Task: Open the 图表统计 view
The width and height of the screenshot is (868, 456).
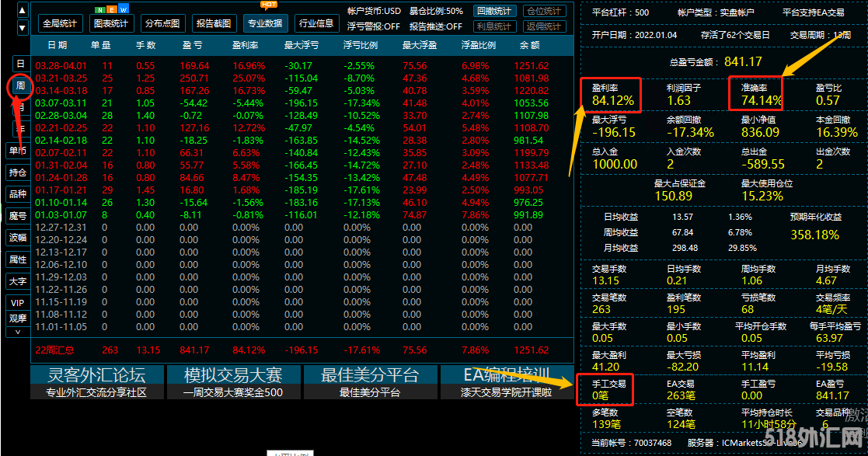Action: click(111, 23)
